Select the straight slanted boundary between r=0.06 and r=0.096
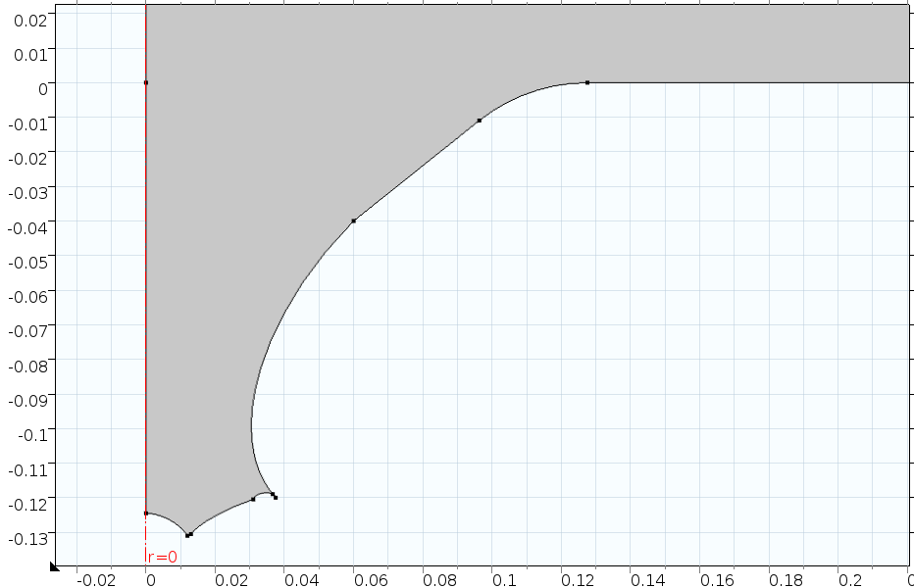This screenshot has height=588, width=914. coord(416,171)
